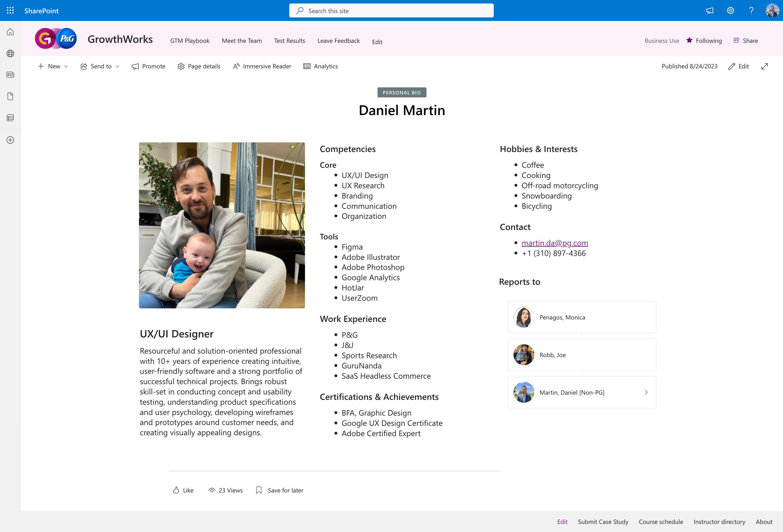783x532 pixels.
Task: Open Penagos, Monica profile card
Action: [x=582, y=317]
